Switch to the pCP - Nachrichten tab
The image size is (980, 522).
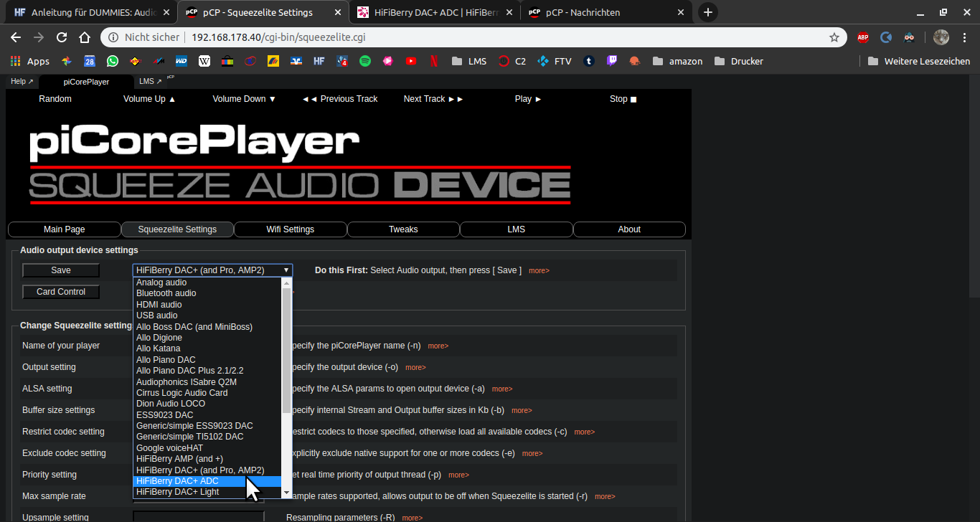[x=606, y=12]
